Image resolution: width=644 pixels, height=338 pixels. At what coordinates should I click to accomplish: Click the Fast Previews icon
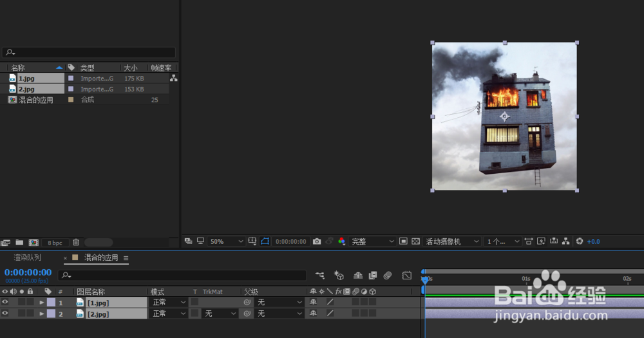(541, 241)
